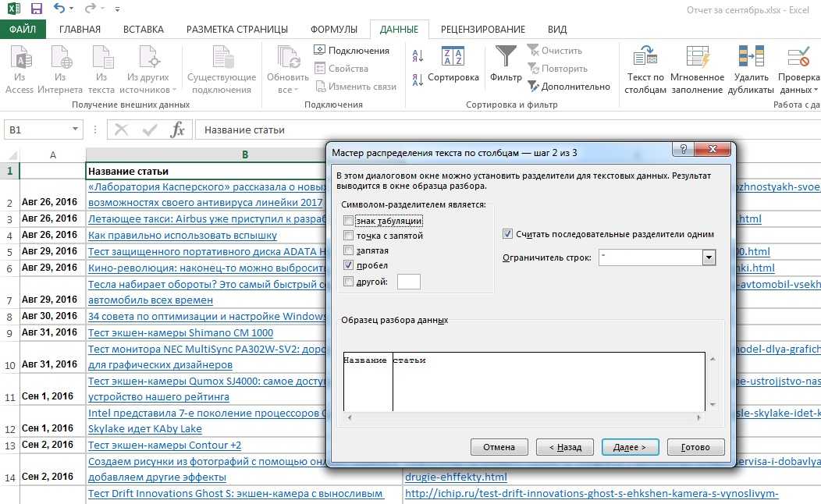Click preview horizontal scrollbar left arrow
This screenshot has height=504, width=821.
point(350,417)
